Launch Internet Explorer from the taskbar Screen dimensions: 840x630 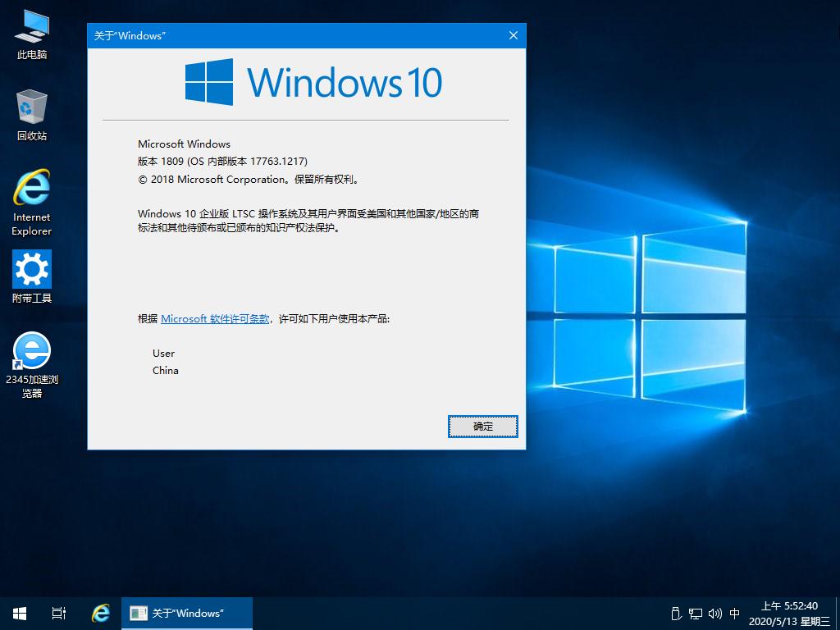tap(100, 614)
